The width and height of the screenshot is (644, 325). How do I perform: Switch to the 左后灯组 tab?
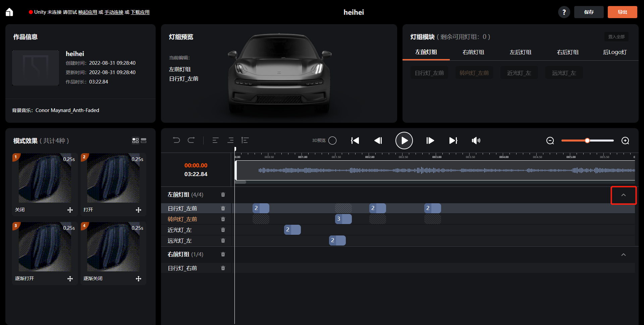521,52
